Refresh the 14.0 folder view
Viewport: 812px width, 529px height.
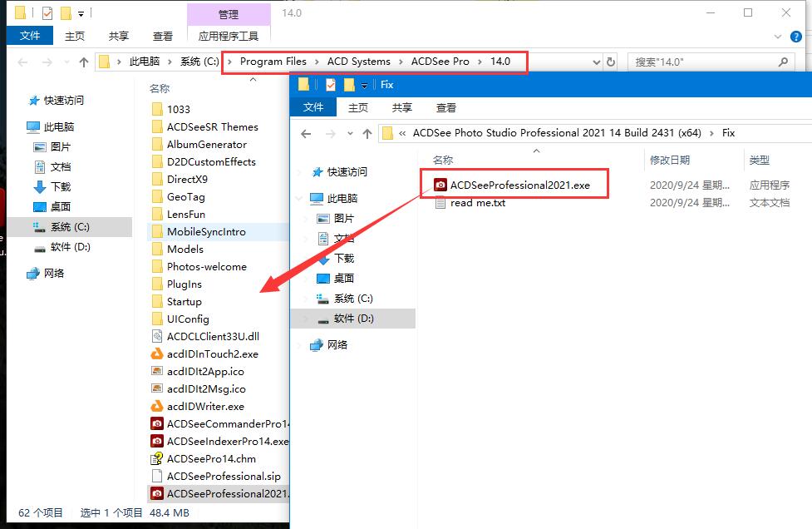click(x=611, y=62)
